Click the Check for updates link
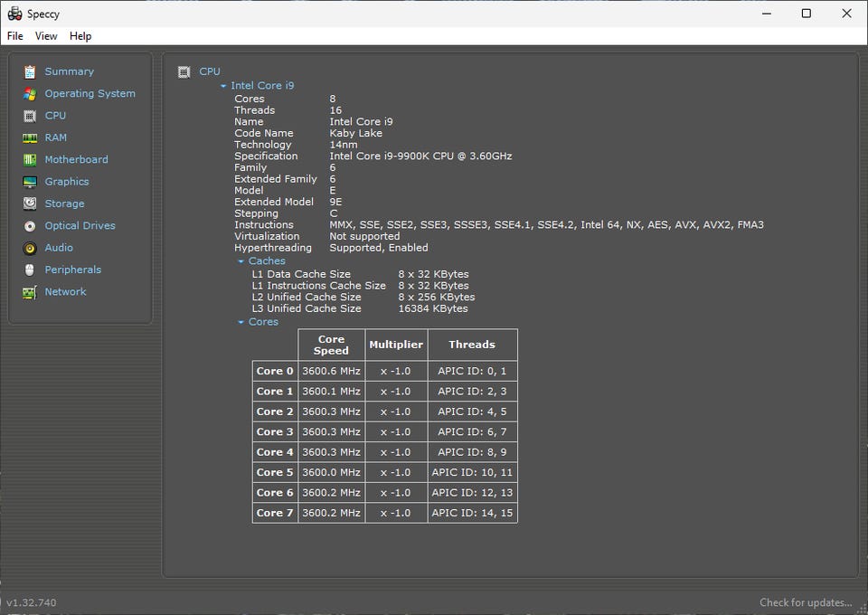 click(x=805, y=602)
